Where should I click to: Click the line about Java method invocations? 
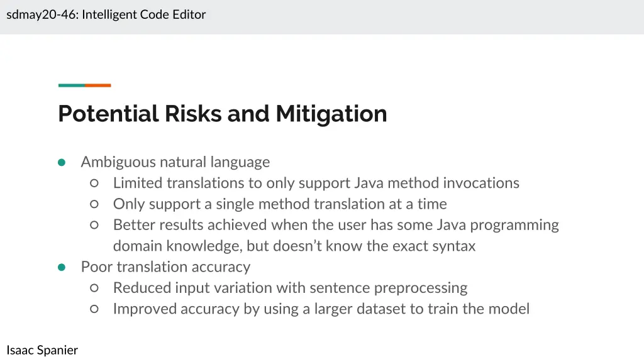coord(316,183)
